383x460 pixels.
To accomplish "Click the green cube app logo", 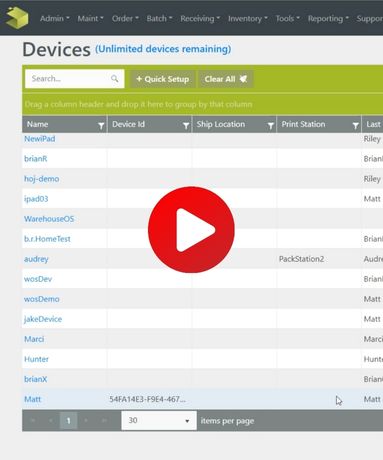I will coord(17,18).
